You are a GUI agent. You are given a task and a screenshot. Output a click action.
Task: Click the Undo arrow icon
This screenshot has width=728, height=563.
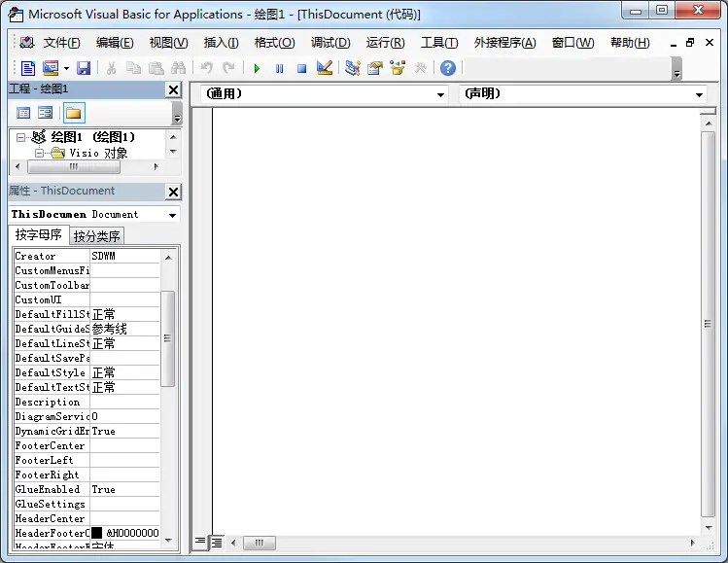pyautogui.click(x=207, y=68)
